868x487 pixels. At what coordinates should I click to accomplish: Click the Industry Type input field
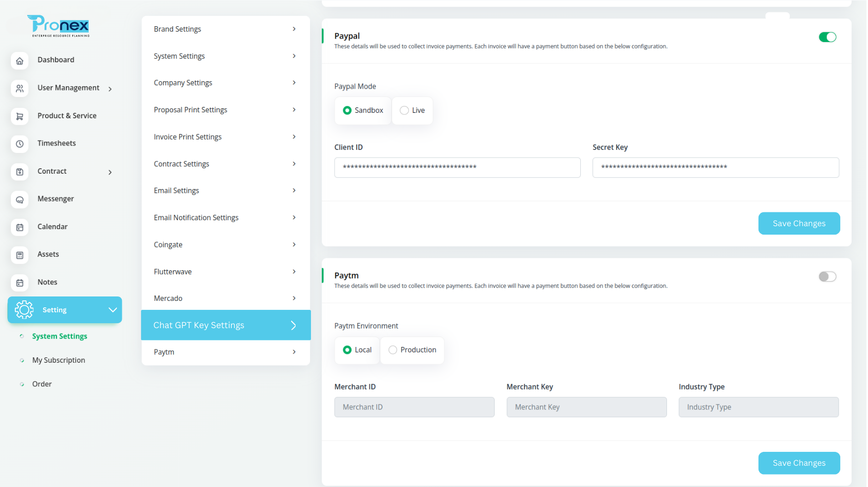(x=759, y=407)
